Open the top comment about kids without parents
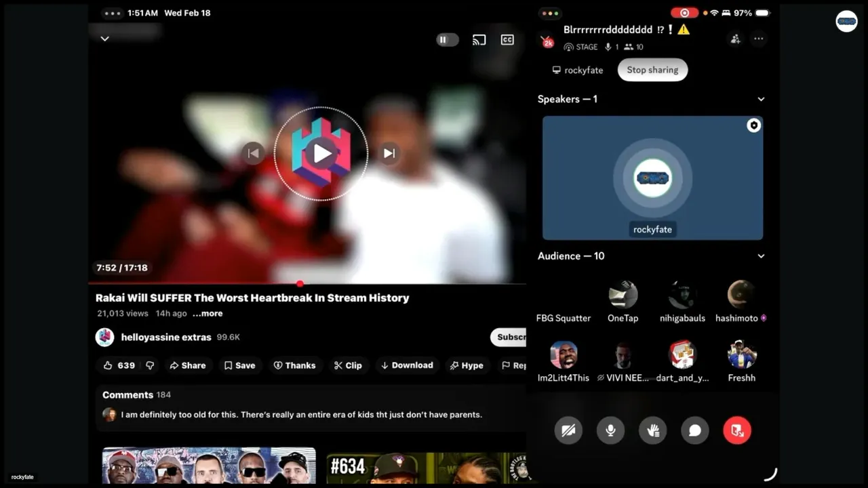The image size is (868, 488). pyautogui.click(x=301, y=414)
